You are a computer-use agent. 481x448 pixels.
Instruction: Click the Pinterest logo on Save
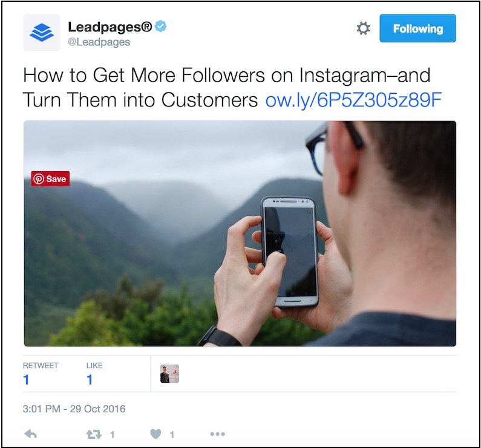click(x=39, y=179)
